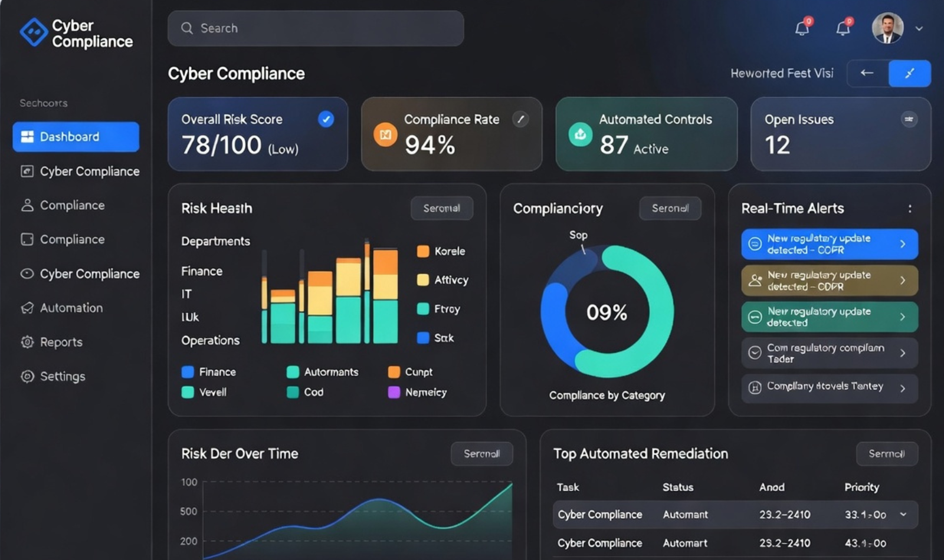Click the Reports gear icon

click(x=27, y=342)
